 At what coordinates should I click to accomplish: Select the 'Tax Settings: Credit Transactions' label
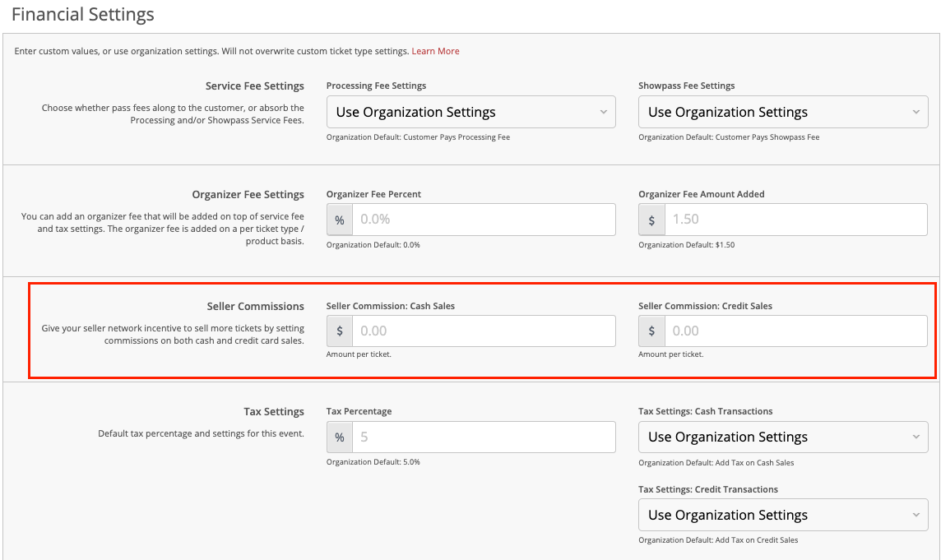(708, 489)
